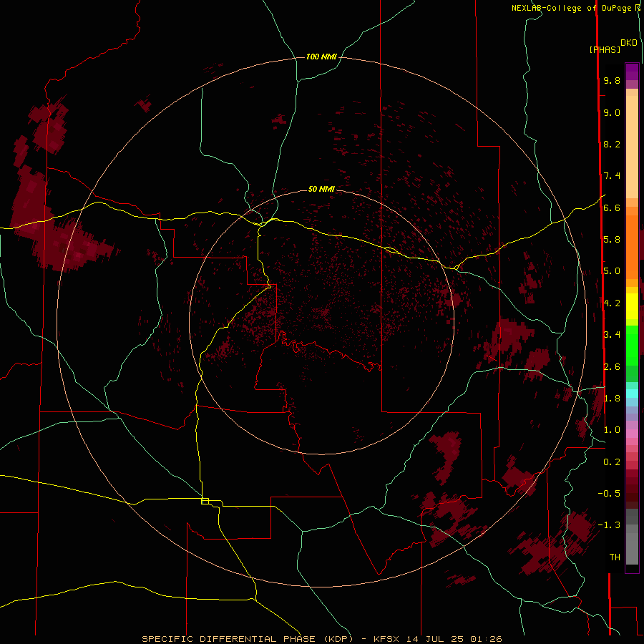Pick the cyan segment of the color bar
Image resolution: width=644 pixels, height=644 pixels.
[632, 394]
